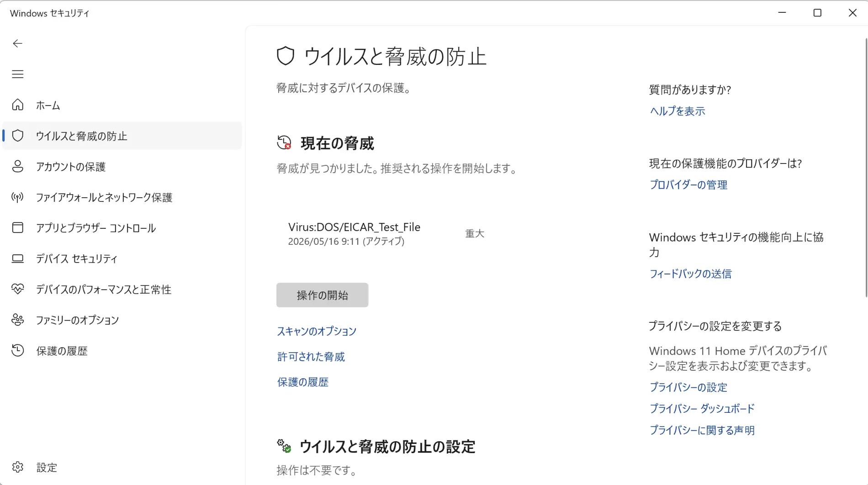Open デバイスのパフォーマンスと正常性 sidebar label
The height and width of the screenshot is (485, 868).
coord(104,290)
